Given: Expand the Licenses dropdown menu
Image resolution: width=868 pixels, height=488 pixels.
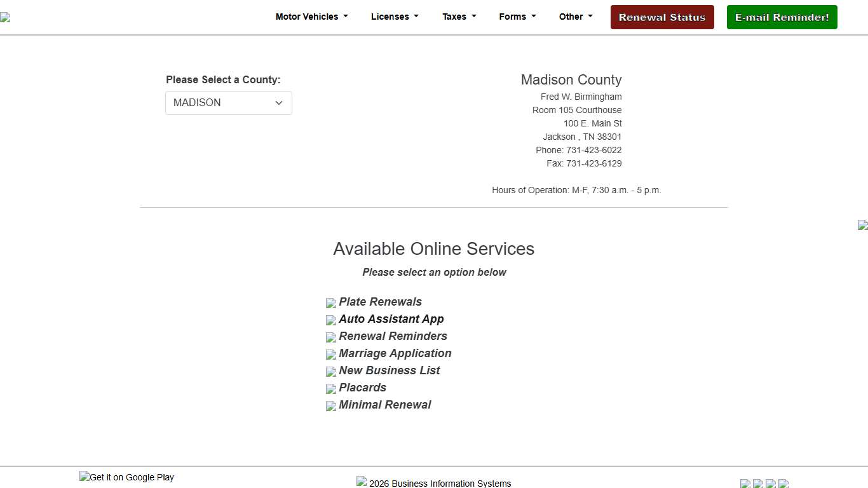Looking at the screenshot, I should coord(395,17).
